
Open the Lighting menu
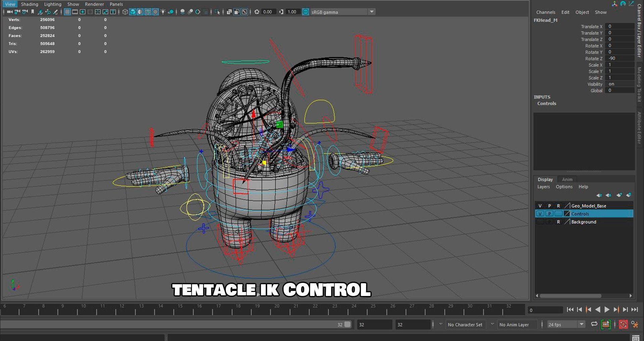click(53, 4)
